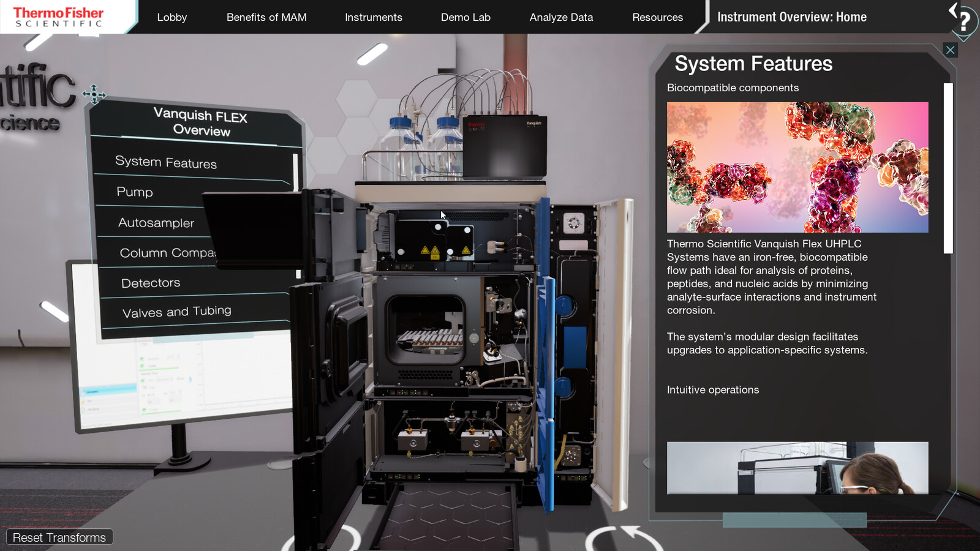Open Benefits of MAM section
Image resolution: width=980 pixels, height=551 pixels.
click(x=266, y=17)
